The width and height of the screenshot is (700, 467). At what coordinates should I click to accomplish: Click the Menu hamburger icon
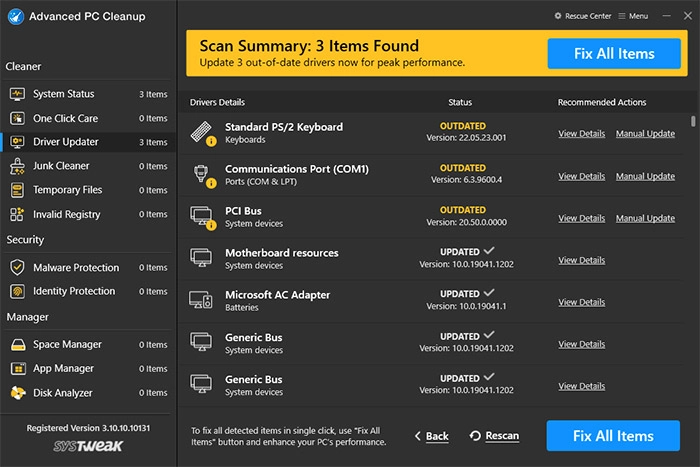click(x=622, y=16)
